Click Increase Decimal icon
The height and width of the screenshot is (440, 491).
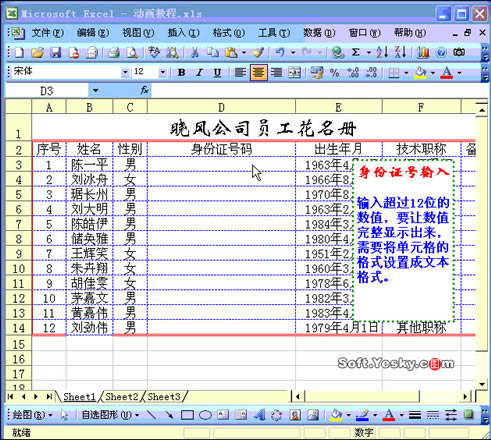coord(353,72)
